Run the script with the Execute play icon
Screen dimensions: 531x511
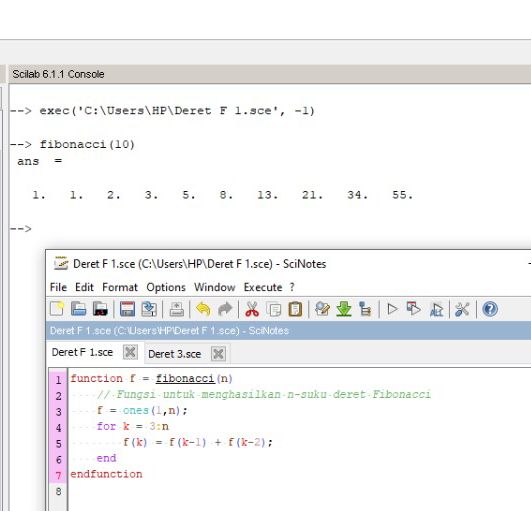[x=392, y=309]
